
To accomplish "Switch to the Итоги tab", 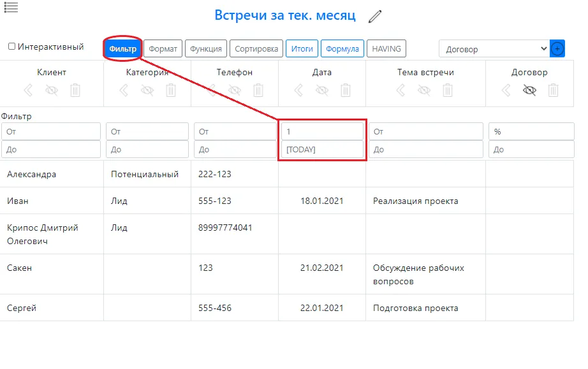I will (302, 48).
